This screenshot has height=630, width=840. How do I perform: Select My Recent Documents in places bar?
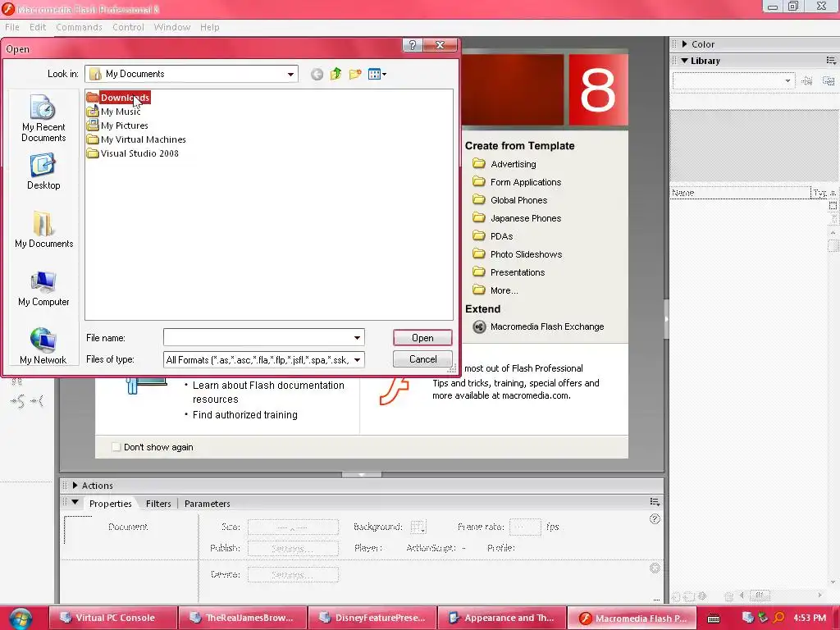point(43,118)
